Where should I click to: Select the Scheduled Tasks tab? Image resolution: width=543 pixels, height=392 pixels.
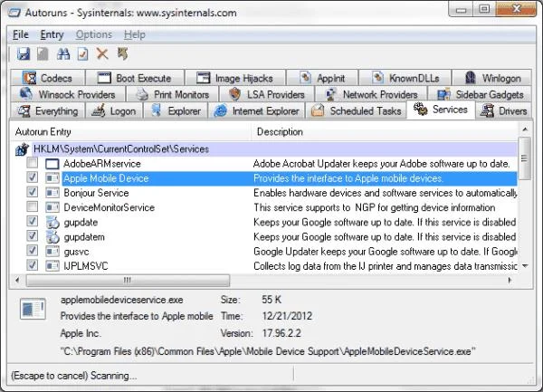357,110
